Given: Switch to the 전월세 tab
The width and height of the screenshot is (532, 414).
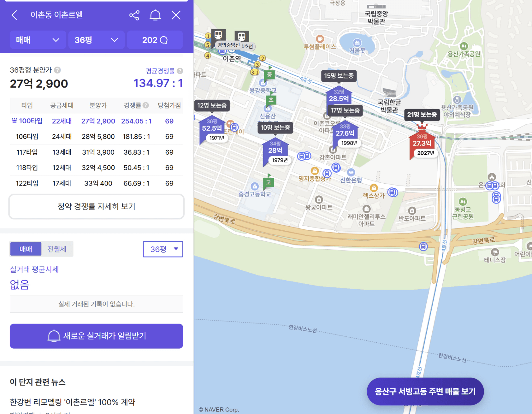Looking at the screenshot, I should pyautogui.click(x=57, y=249).
